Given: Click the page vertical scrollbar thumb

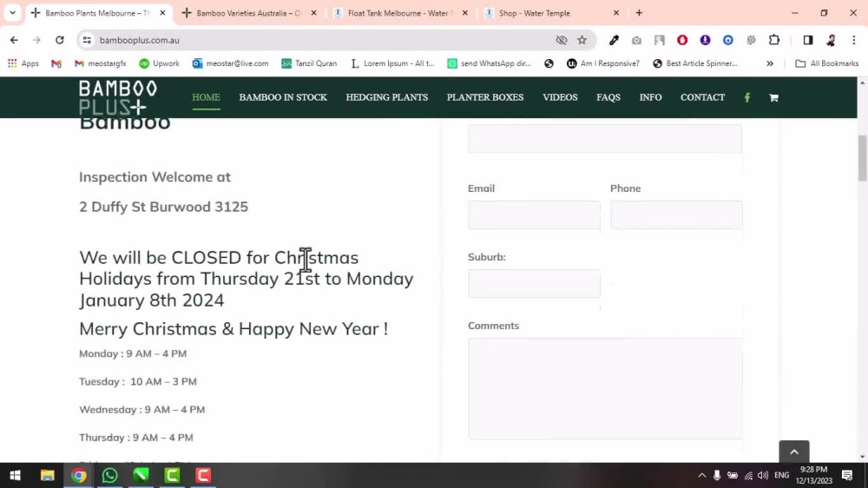Looking at the screenshot, I should 862,158.
